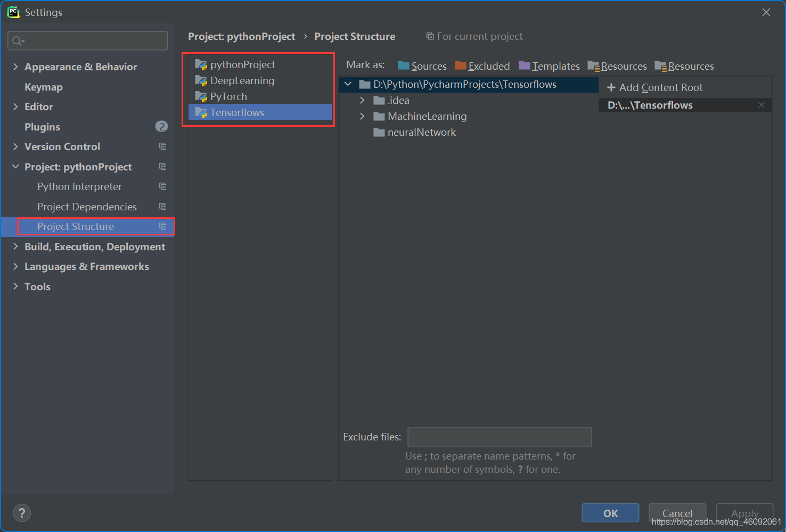Select neuralNetwork folder row
The image size is (786, 532).
(x=469, y=132)
